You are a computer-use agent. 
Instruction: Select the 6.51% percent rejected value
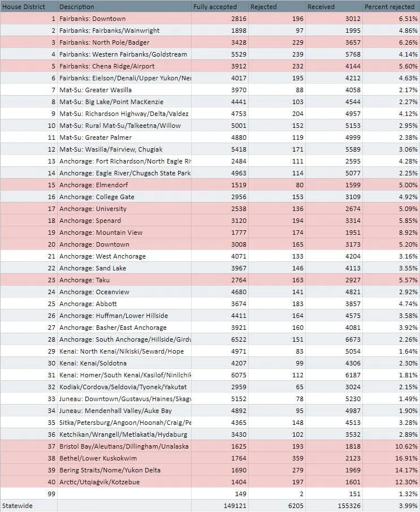click(x=408, y=19)
